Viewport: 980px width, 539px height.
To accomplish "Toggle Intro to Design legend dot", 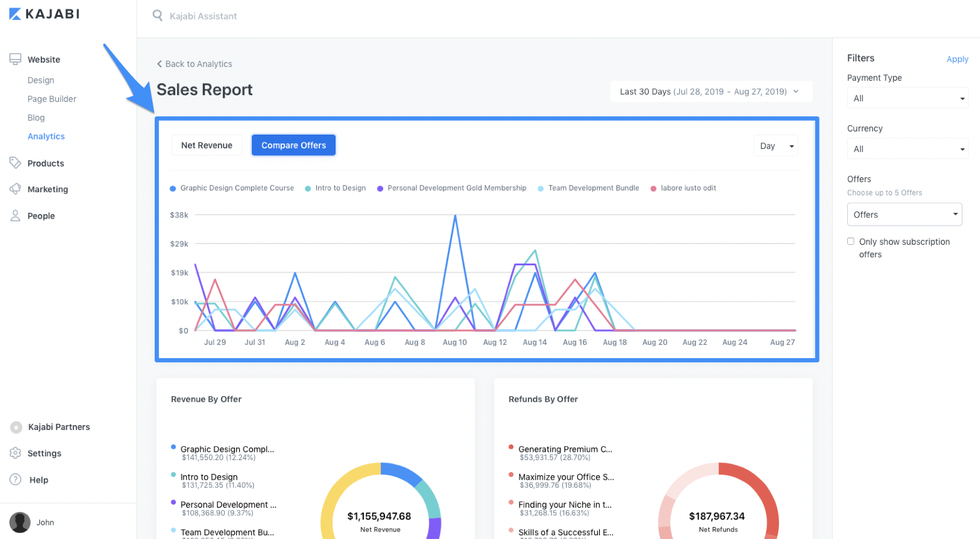I will click(x=308, y=188).
